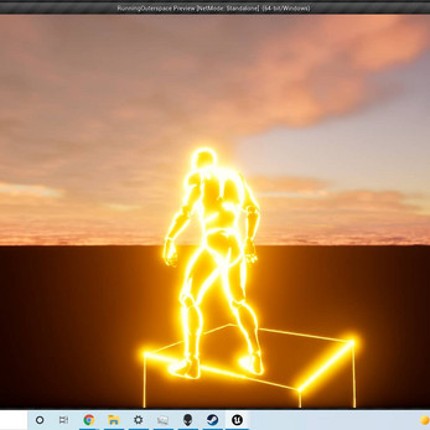Open Alienware app from the taskbar
Screen dimensions: 430x430
point(188,420)
